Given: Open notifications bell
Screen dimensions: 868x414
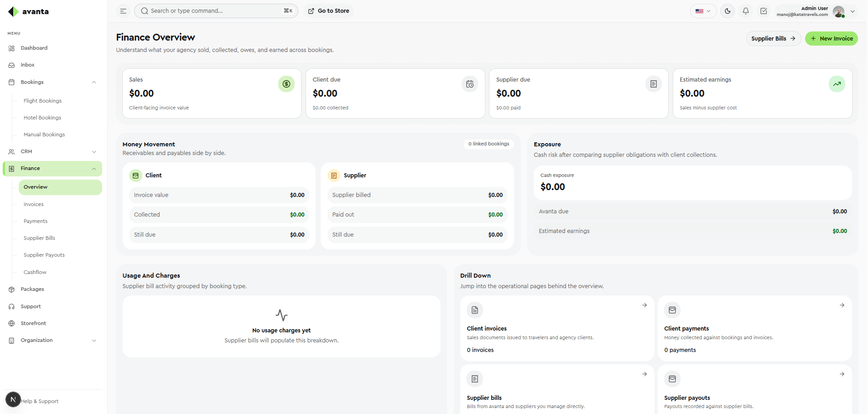Looking at the screenshot, I should point(746,11).
